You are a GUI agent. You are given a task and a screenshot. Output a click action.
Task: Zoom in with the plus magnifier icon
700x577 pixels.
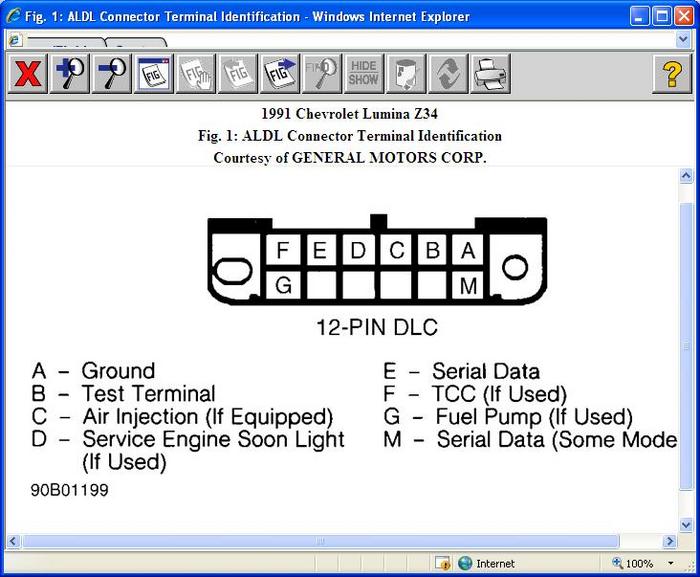(x=70, y=74)
